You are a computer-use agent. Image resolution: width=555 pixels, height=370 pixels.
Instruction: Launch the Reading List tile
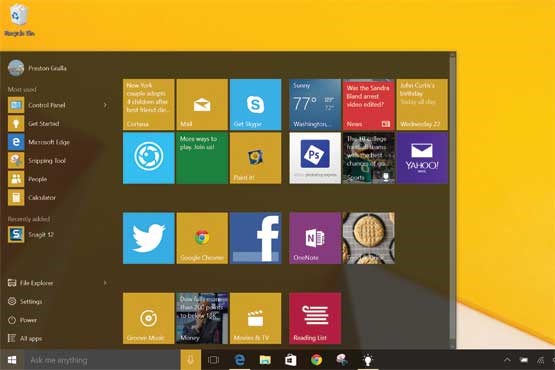point(315,318)
